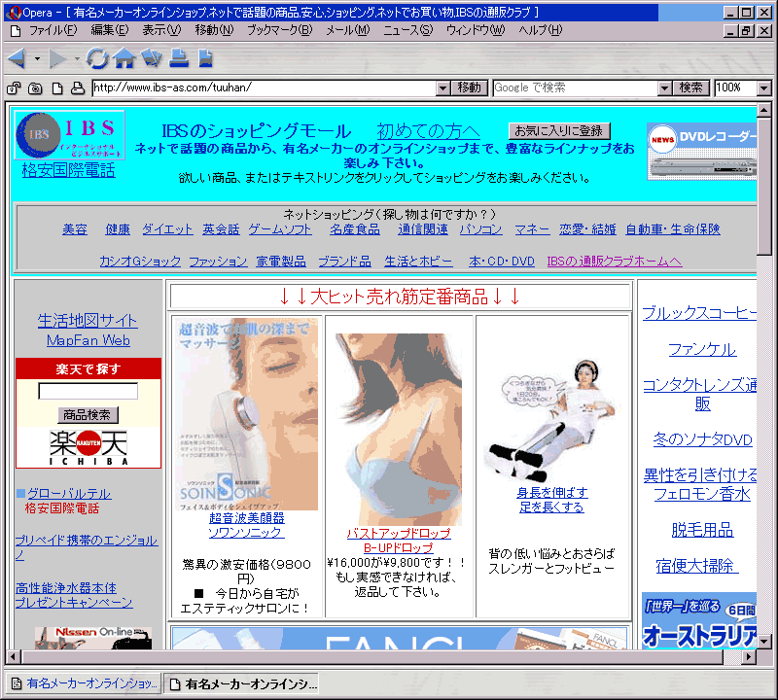
Task: Click the vertical scrollbar up arrow
Action: click(x=764, y=110)
